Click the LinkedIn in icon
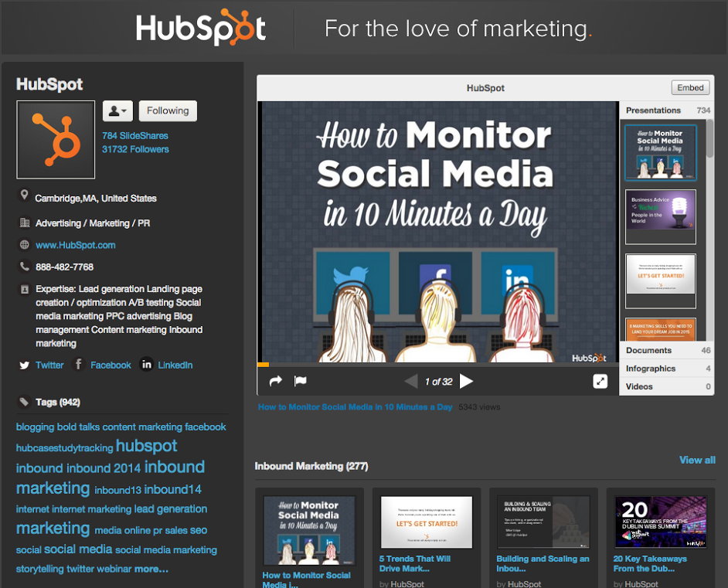 tap(147, 364)
